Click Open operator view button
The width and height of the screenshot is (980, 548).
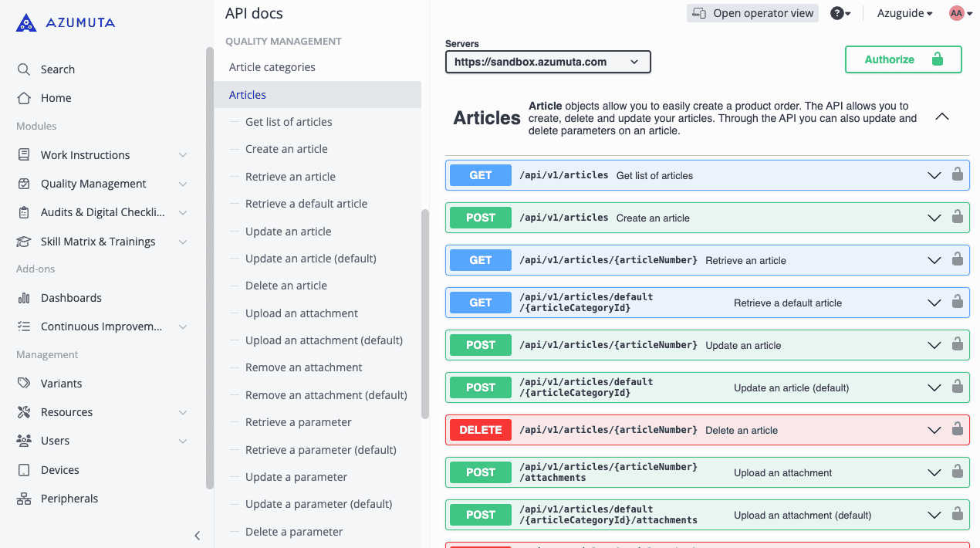coord(752,13)
